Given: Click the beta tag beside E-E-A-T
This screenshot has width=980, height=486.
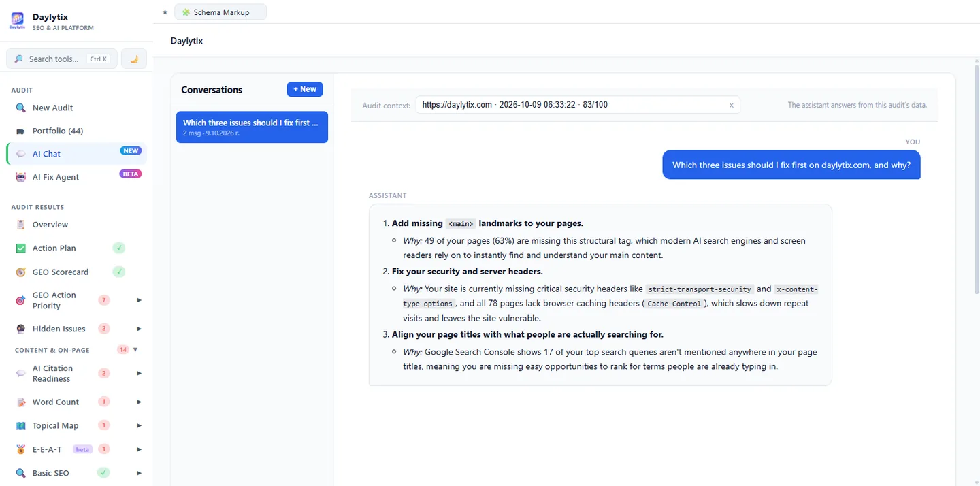Looking at the screenshot, I should [82, 449].
